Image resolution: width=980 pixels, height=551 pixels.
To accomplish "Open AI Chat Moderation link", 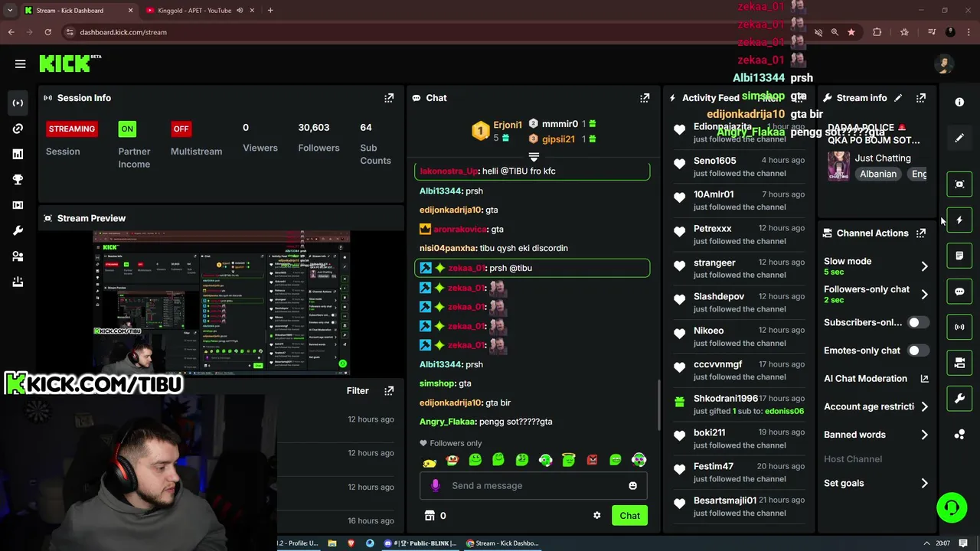I will point(876,379).
